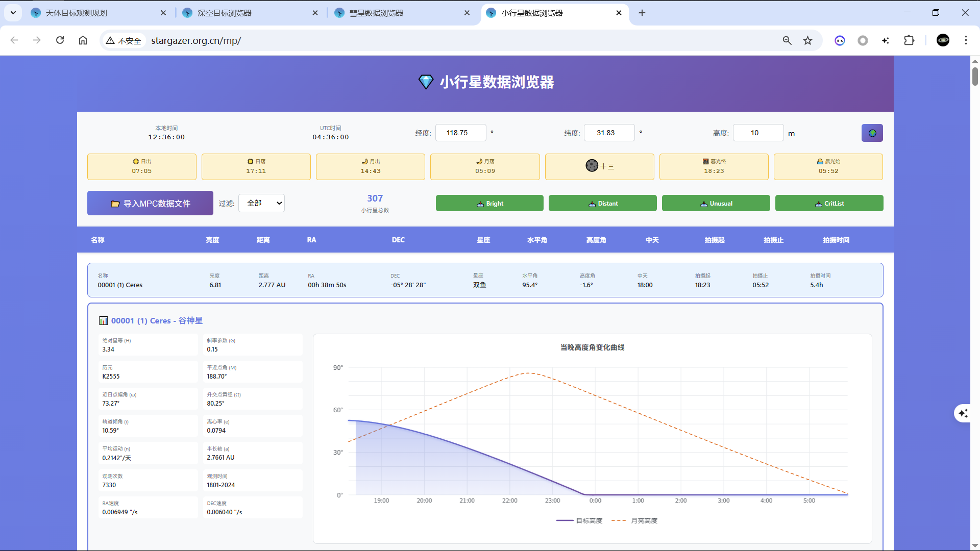Click the bookmark star icon
This screenshot has width=980, height=551.
point(807,40)
